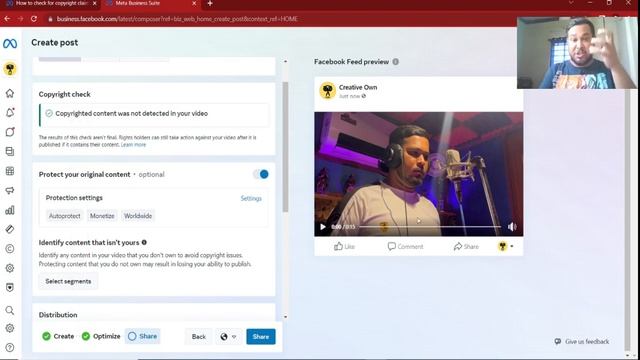Seek on the video progress bar

(430, 227)
